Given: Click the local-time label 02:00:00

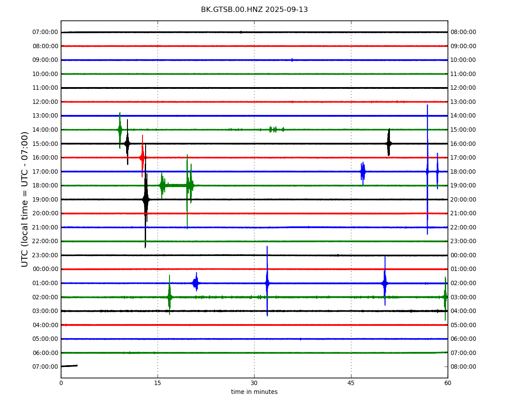Looking at the screenshot, I should pos(463,283).
